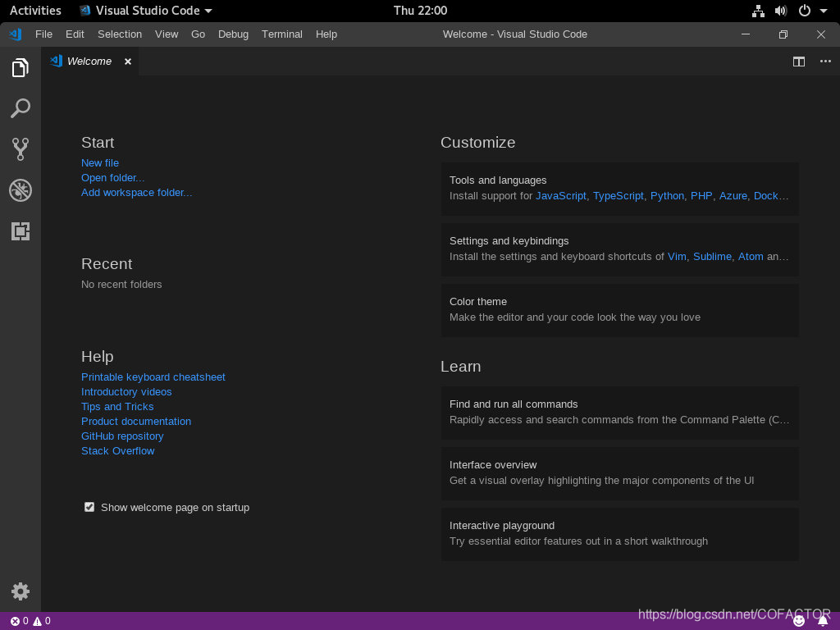Open the Debug view in activity bar
Viewport: 840px width, 630px height.
[x=21, y=190]
